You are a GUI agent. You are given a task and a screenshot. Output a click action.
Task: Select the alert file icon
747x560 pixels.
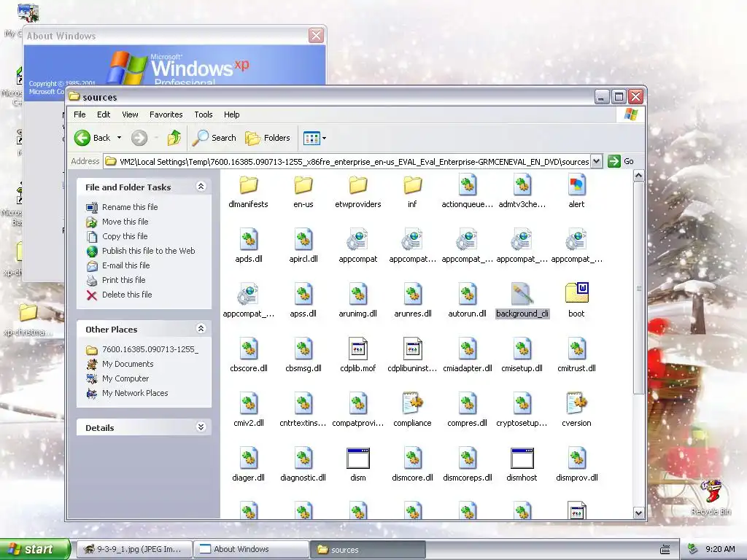[x=576, y=185]
